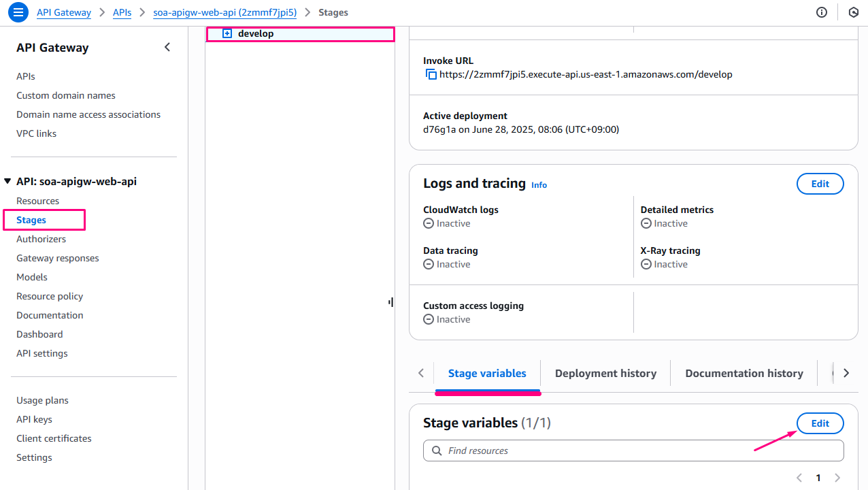868x490 pixels.
Task: Collapse the API Gateway side panel
Action: coord(167,48)
